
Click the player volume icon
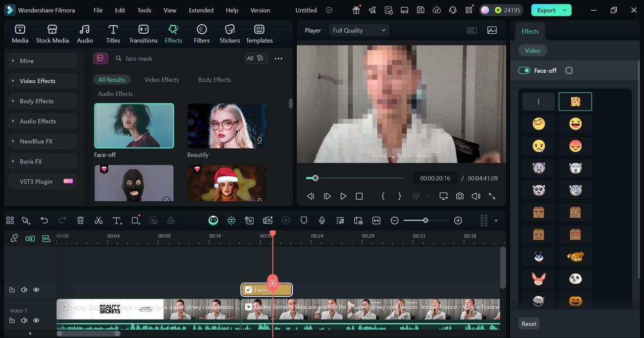(x=476, y=196)
